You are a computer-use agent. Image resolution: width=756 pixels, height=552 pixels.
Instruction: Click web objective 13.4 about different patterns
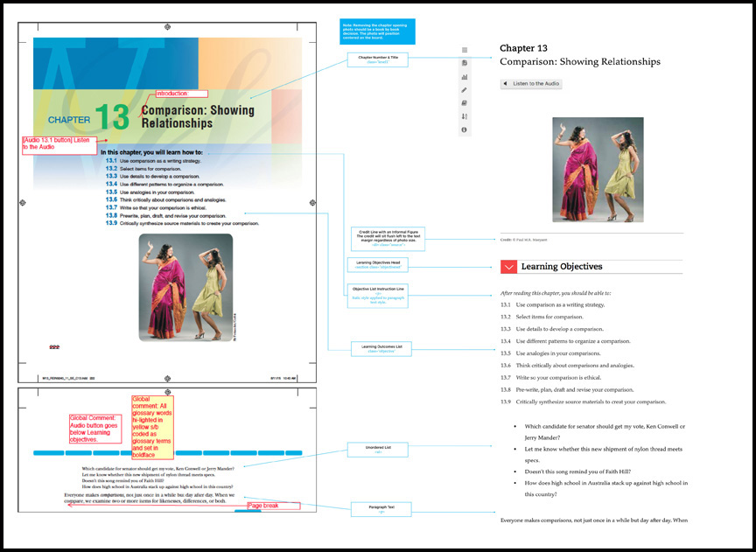565,341
